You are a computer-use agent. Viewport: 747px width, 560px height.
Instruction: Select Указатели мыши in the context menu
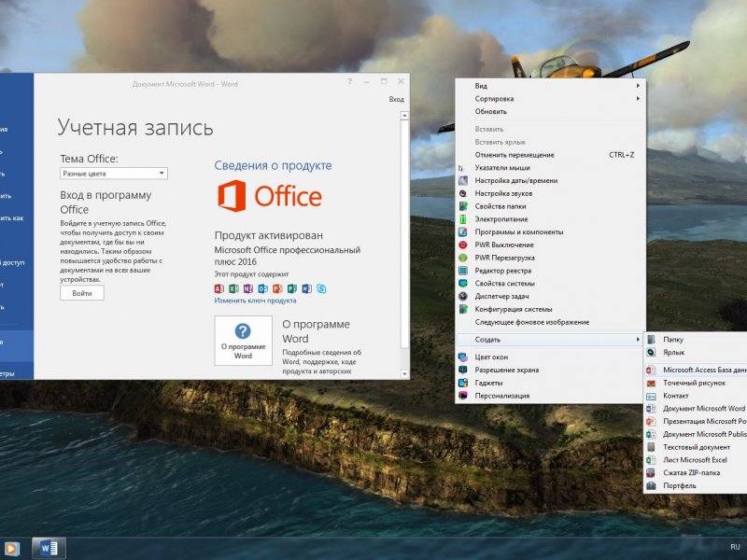551,168
